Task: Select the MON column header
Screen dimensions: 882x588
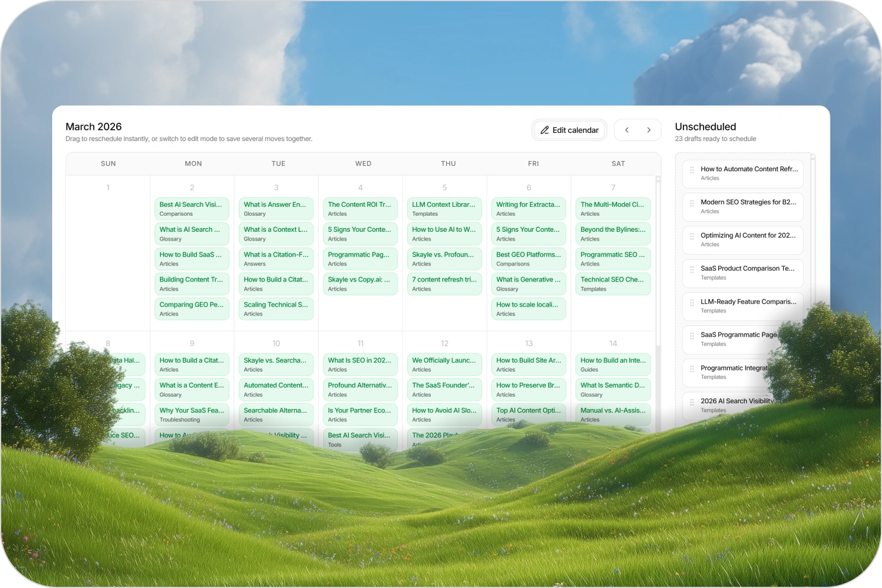Action: coord(193,163)
